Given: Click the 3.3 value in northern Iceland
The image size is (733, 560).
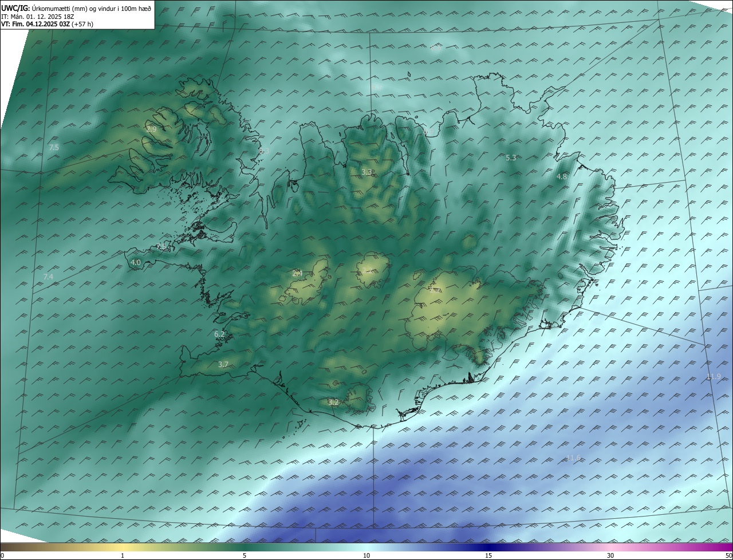Looking at the screenshot, I should 366,172.
